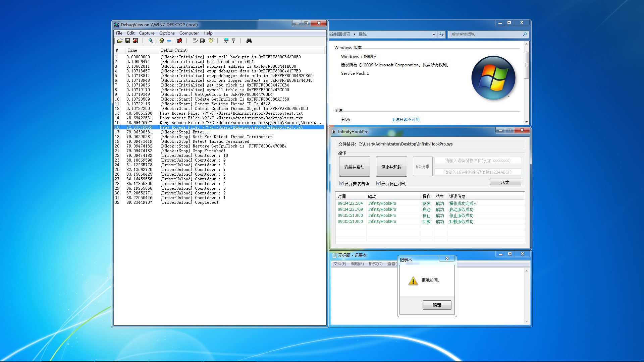644x362 pixels.
Task: Click the Find binoculars icon
Action: click(249, 41)
